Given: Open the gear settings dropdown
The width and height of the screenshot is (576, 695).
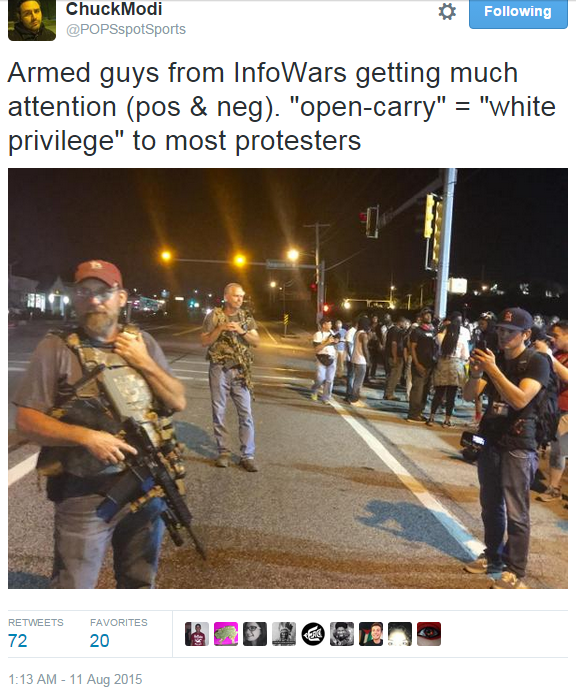Looking at the screenshot, I should 447,12.
